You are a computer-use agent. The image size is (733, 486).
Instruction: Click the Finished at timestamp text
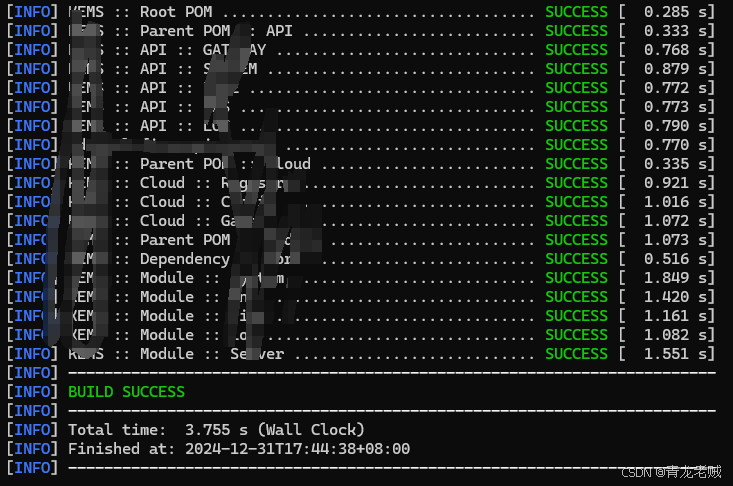click(x=238, y=449)
